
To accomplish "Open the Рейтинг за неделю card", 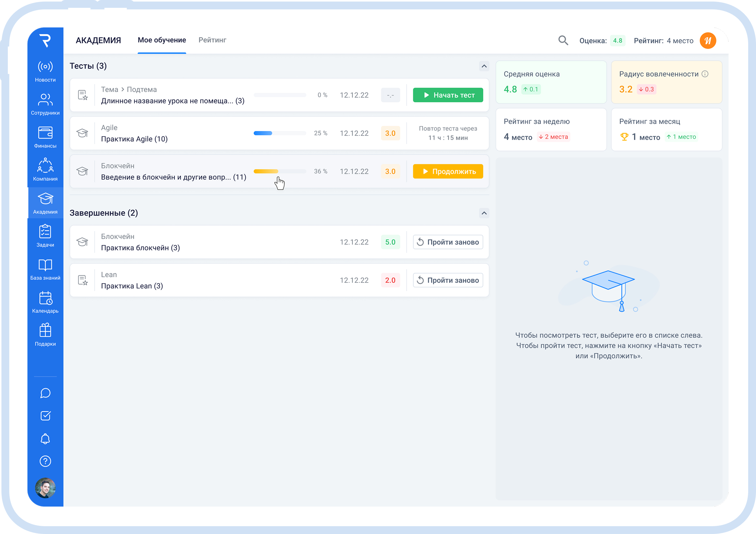I will pos(551,130).
